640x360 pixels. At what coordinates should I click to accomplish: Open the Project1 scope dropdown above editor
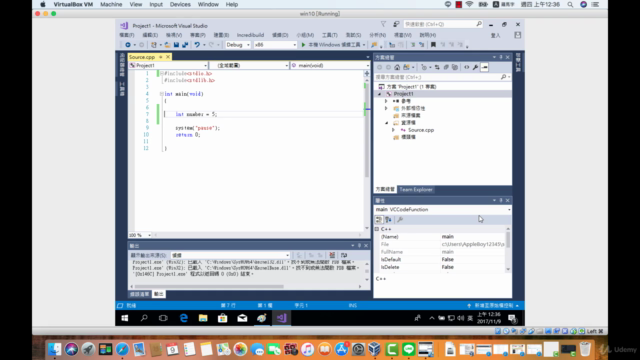(168, 65)
